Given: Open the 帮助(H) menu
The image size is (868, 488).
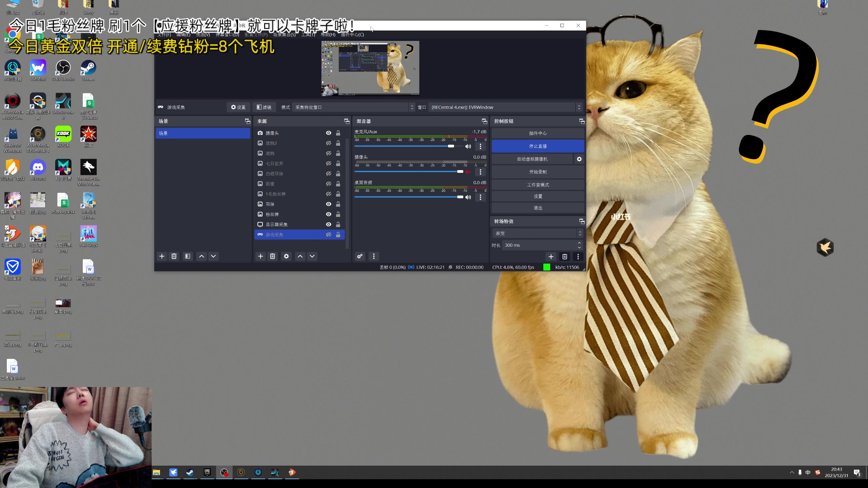Looking at the screenshot, I should tap(328, 35).
